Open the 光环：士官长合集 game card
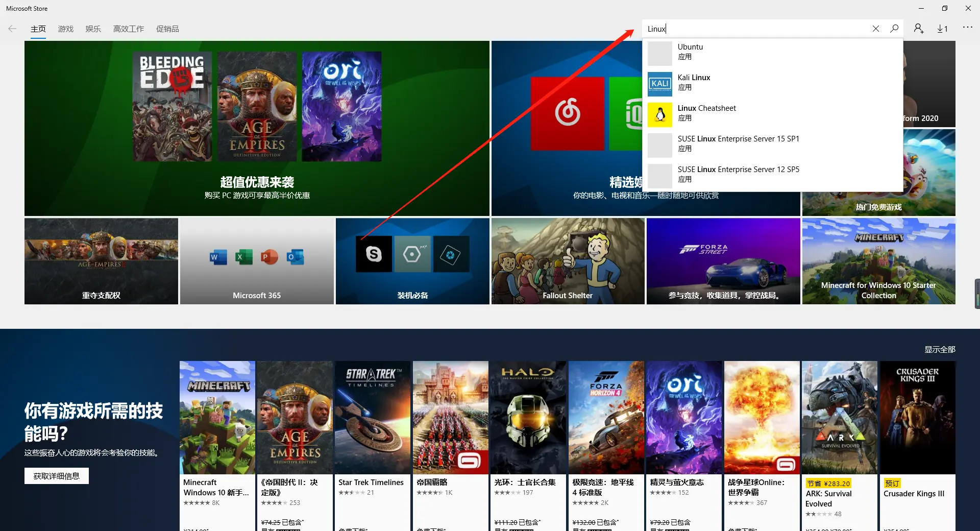The image size is (980, 531). coord(528,446)
